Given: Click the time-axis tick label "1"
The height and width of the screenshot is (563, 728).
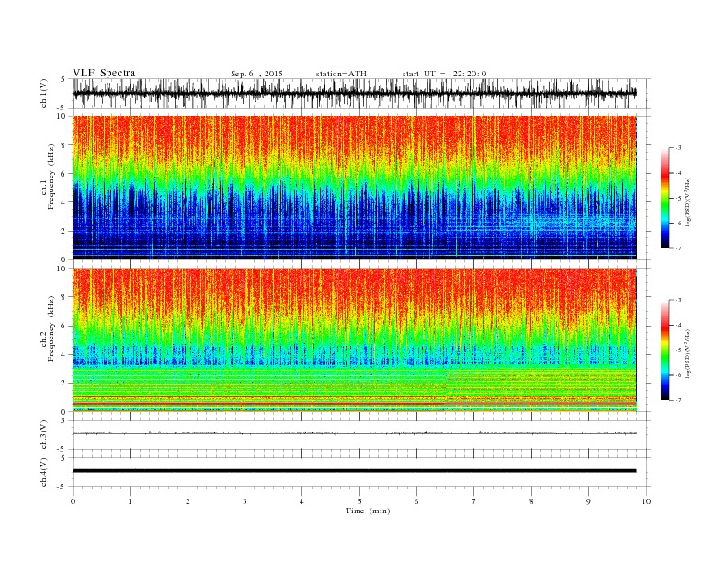Looking at the screenshot, I should coord(130,501).
